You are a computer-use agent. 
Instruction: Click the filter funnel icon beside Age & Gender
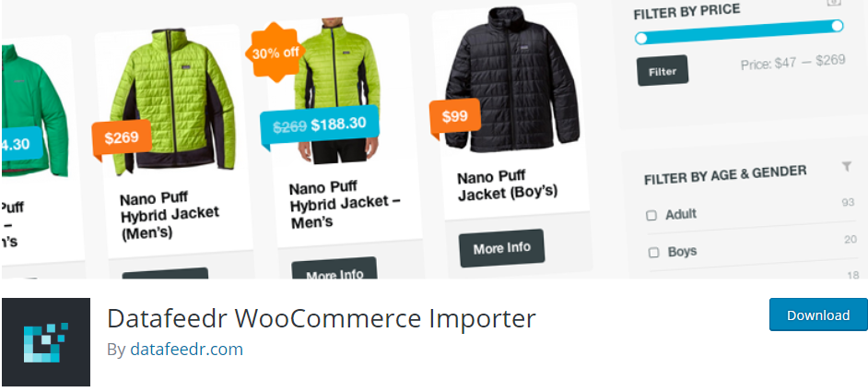[847, 166]
